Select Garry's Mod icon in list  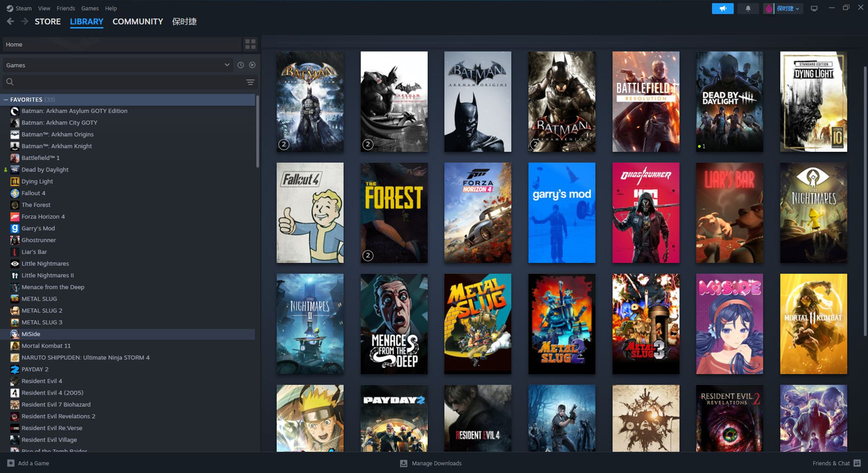[15, 228]
